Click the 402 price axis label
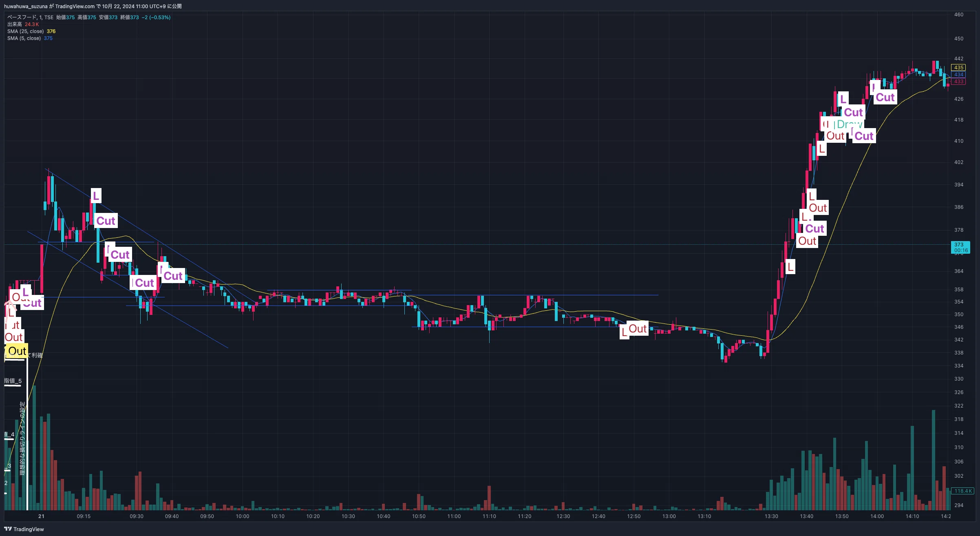 [959, 162]
